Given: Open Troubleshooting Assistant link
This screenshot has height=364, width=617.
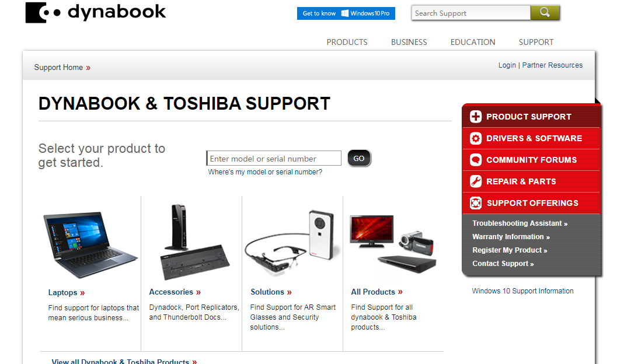Looking at the screenshot, I should pyautogui.click(x=520, y=223).
